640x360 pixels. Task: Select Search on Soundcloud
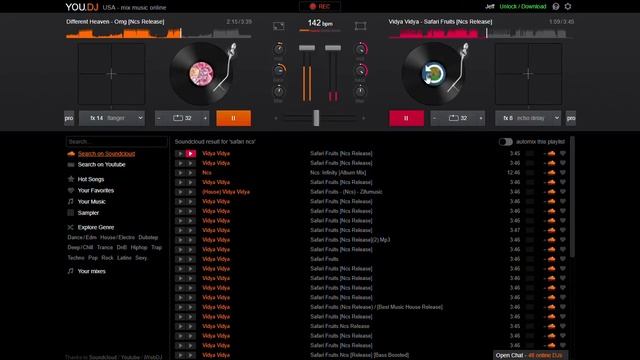click(106, 154)
